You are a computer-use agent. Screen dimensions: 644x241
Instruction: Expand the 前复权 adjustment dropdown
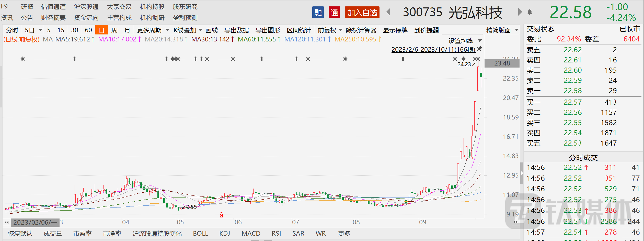(x=330, y=30)
